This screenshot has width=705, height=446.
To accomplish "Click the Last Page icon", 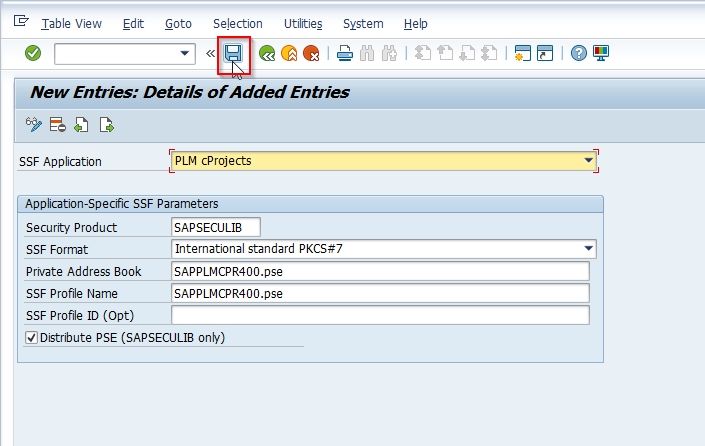I will 489,54.
